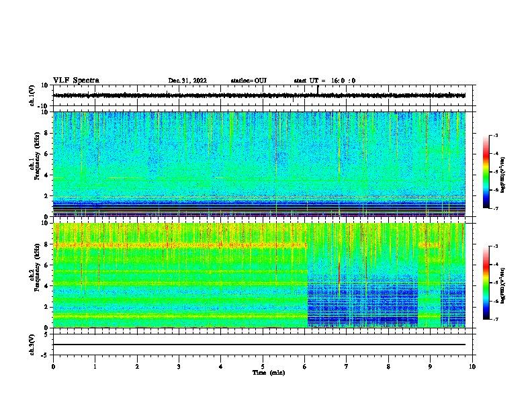Click the ch.2 frequency axis "8" tick label
Image resolution: width=532 pixels, height=411 pixels.
point(46,244)
